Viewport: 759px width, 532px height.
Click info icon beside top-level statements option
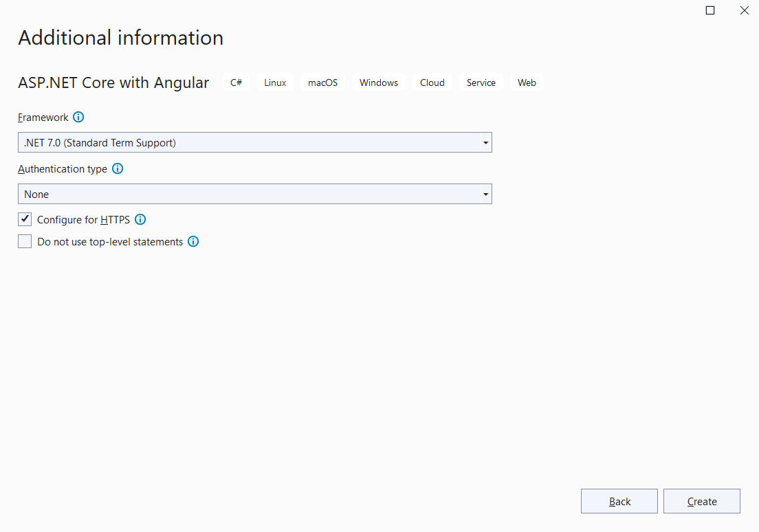point(193,242)
